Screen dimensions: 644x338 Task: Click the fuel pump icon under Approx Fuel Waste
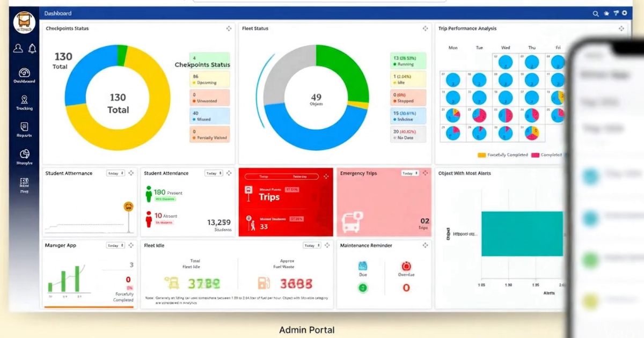click(x=264, y=283)
